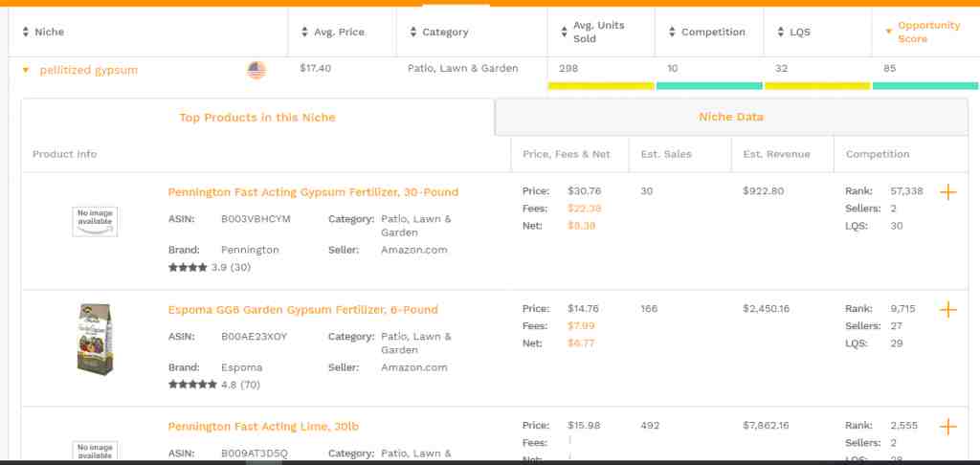Click the $7.99 fees value
Screen dimensions: 980x465
pos(581,325)
